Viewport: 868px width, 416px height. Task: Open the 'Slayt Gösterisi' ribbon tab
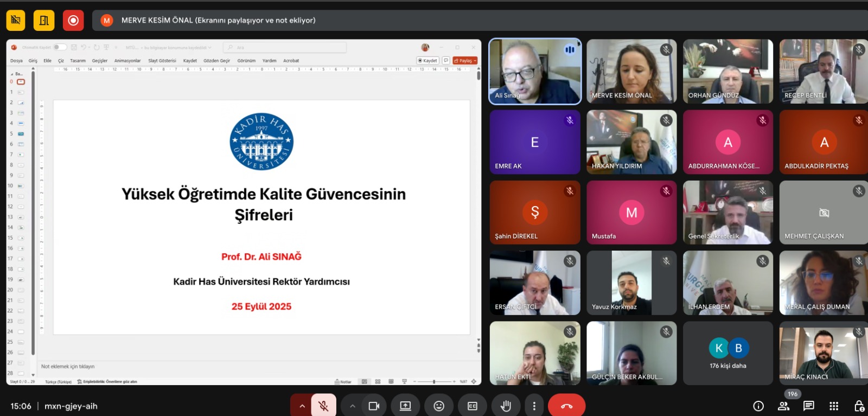tap(162, 61)
